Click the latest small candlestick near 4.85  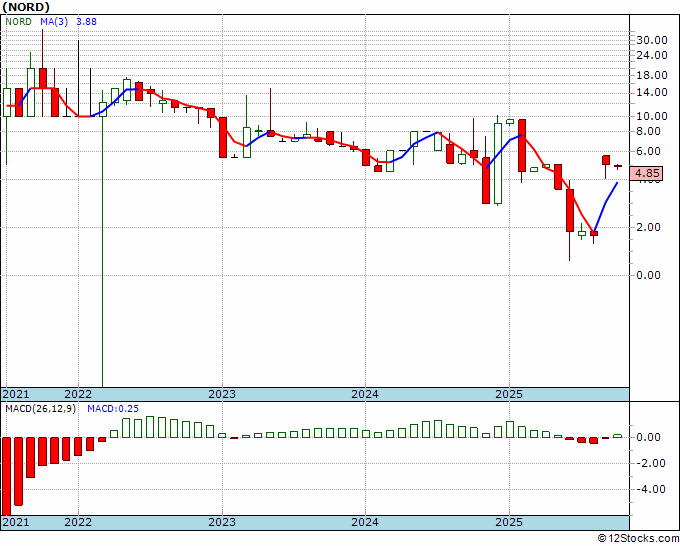(618, 166)
